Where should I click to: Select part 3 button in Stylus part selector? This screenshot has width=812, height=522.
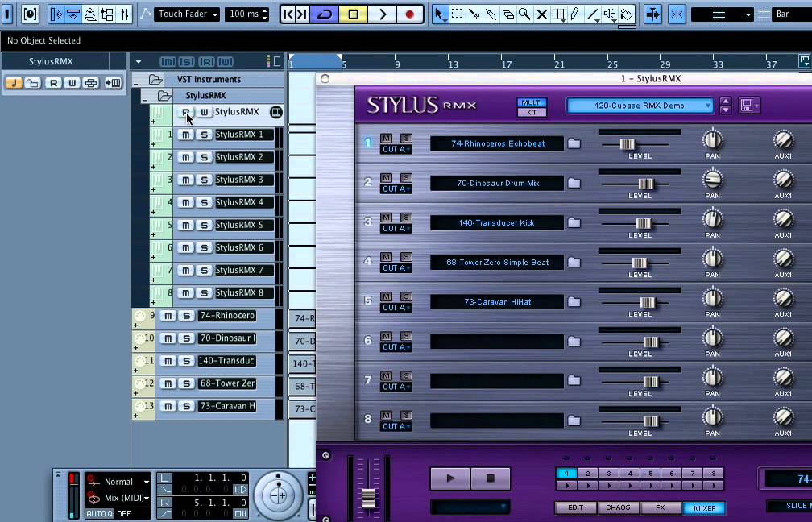click(608, 474)
